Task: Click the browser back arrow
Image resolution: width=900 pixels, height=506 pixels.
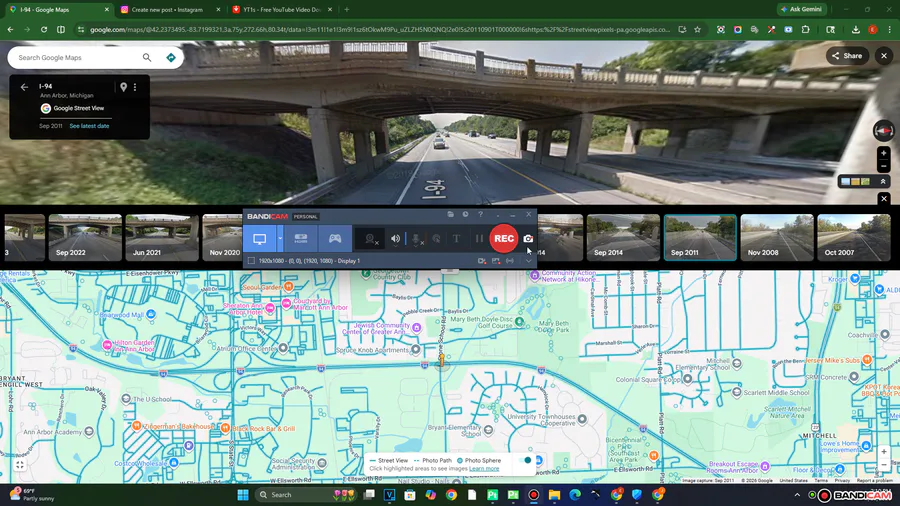Action: click(x=10, y=29)
